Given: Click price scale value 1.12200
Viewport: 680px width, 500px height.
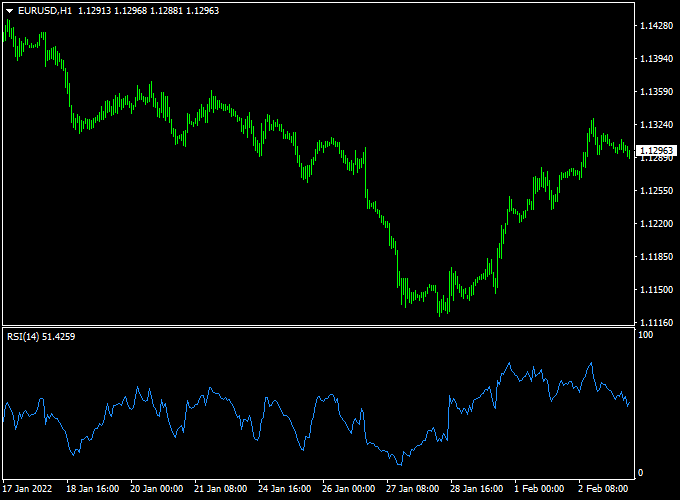Looking at the screenshot, I should pyautogui.click(x=657, y=223).
